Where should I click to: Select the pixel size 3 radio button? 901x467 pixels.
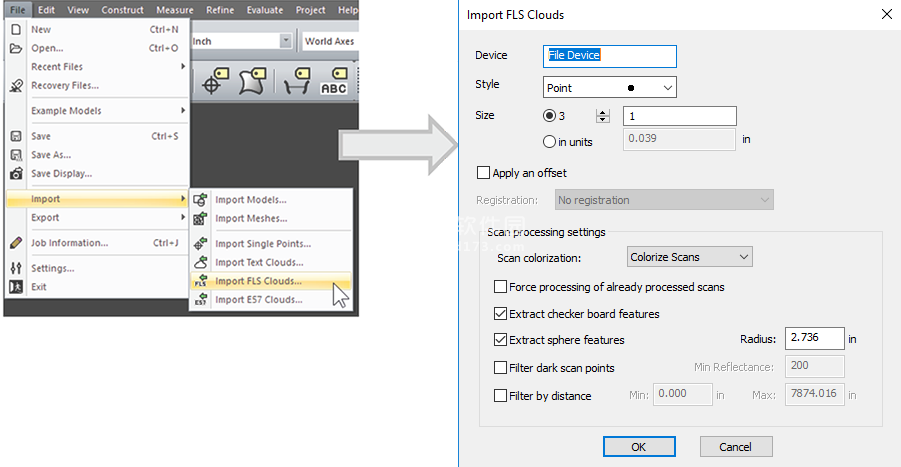pos(549,116)
